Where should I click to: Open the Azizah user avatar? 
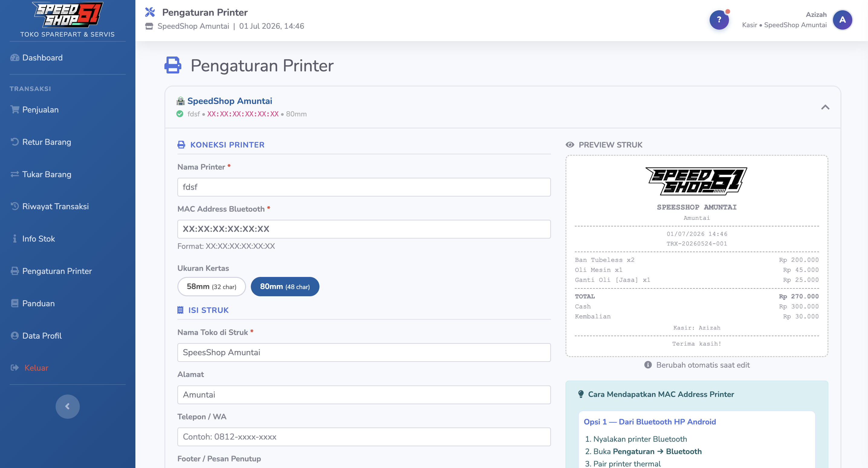842,20
